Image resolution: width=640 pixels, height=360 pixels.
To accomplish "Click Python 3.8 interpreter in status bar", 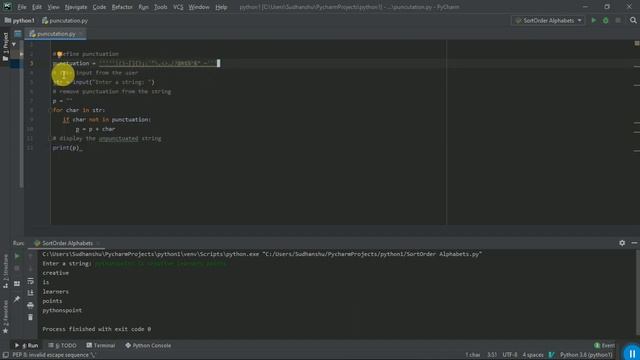I will point(586,355).
